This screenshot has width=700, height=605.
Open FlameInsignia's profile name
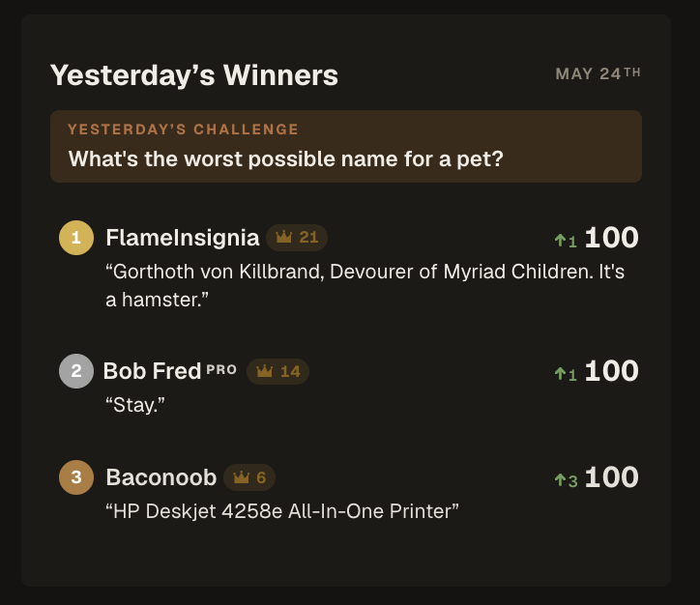point(183,238)
